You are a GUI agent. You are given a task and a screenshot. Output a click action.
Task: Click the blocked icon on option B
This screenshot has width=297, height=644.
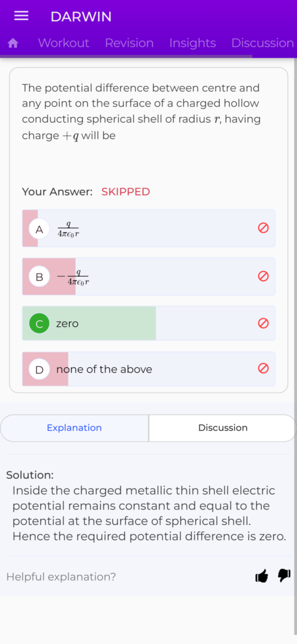263,277
